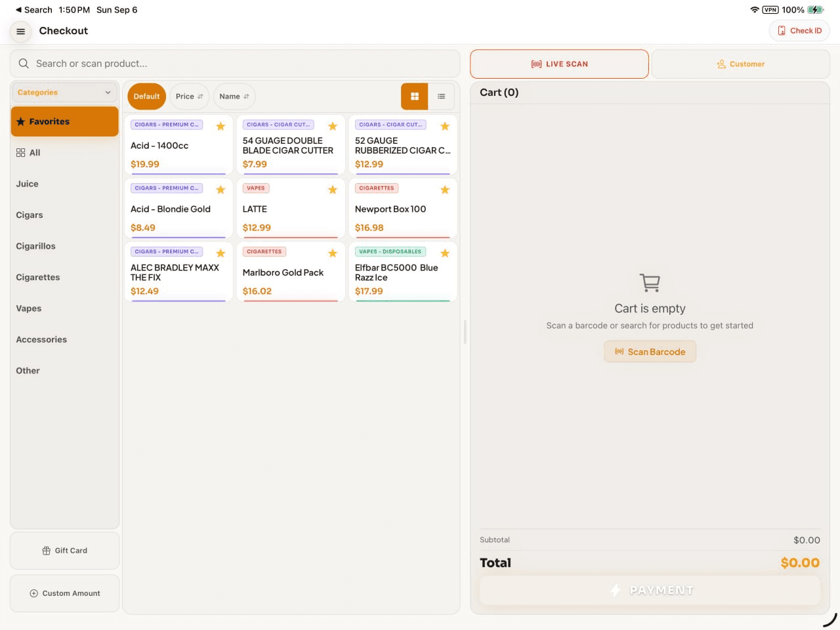Unfavorite Acid - 1400cc star
840x630 pixels.
(x=220, y=126)
